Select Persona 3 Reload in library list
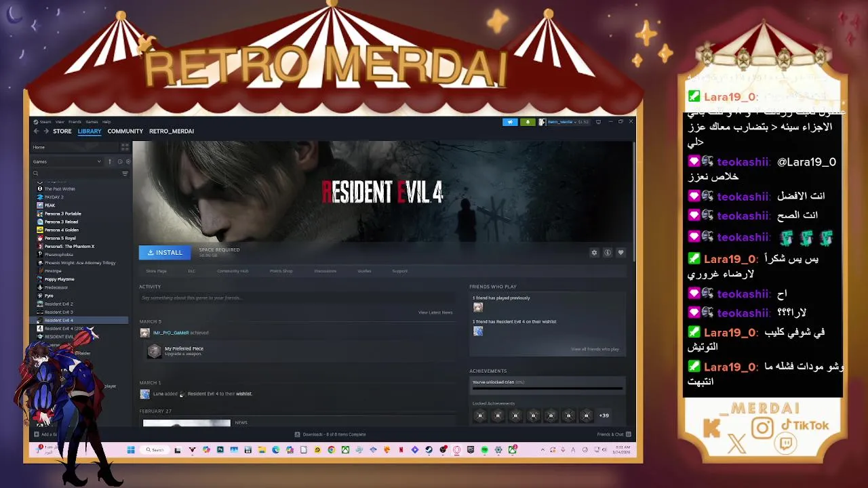The width and height of the screenshot is (868, 488). coord(61,222)
